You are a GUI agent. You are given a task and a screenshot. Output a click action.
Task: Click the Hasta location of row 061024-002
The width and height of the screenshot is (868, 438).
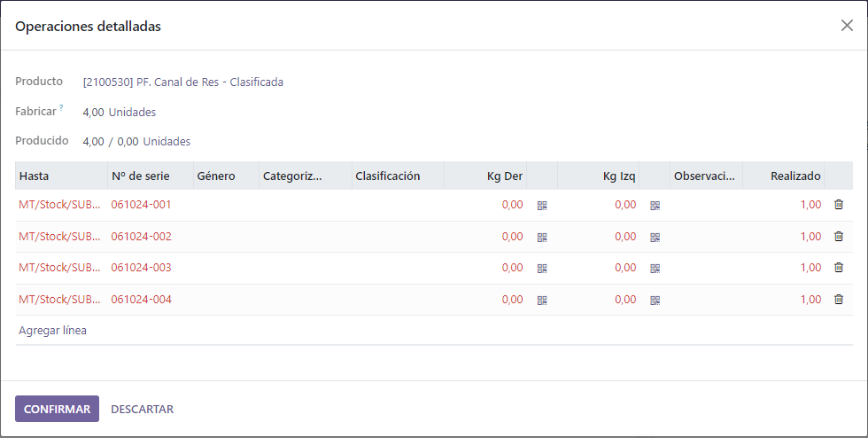(60, 236)
